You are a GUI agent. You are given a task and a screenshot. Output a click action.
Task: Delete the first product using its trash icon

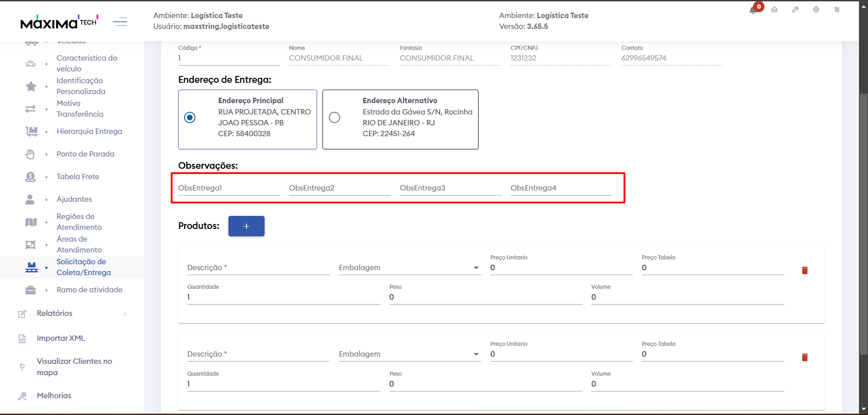(x=805, y=271)
